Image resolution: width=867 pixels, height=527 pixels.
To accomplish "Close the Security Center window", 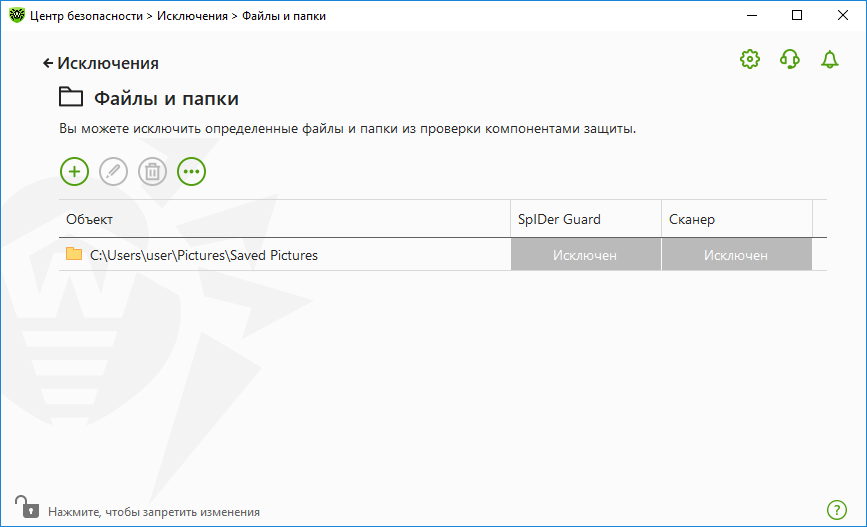I will click(x=843, y=15).
